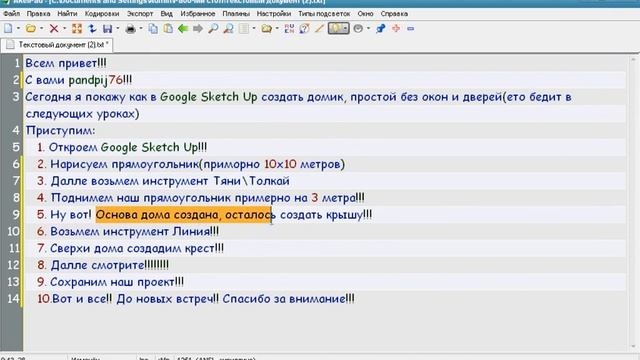Select the orange pencil marker icon
The image size is (640, 360).
coord(319,29)
